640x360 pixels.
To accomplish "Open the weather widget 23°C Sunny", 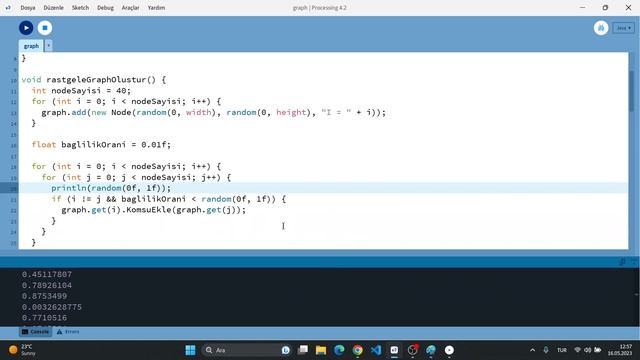I will (22, 350).
